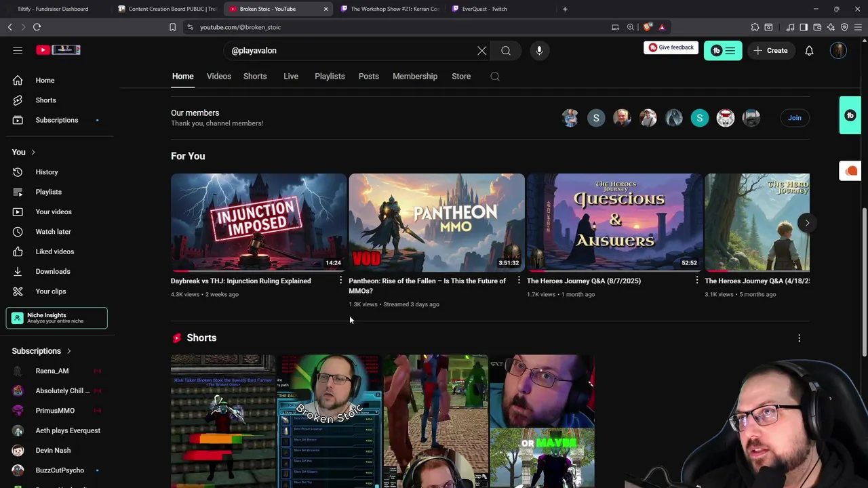Click the channel search magnifier icon
This screenshot has height=488, width=868.
tap(495, 77)
